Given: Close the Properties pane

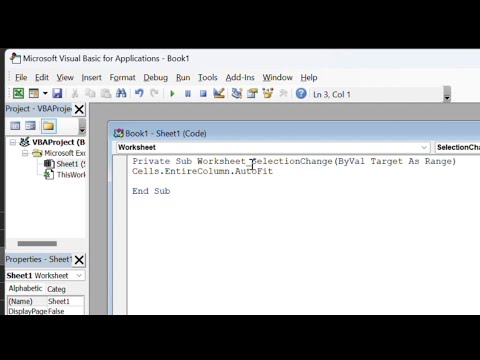Looking at the screenshot, I should (79, 260).
